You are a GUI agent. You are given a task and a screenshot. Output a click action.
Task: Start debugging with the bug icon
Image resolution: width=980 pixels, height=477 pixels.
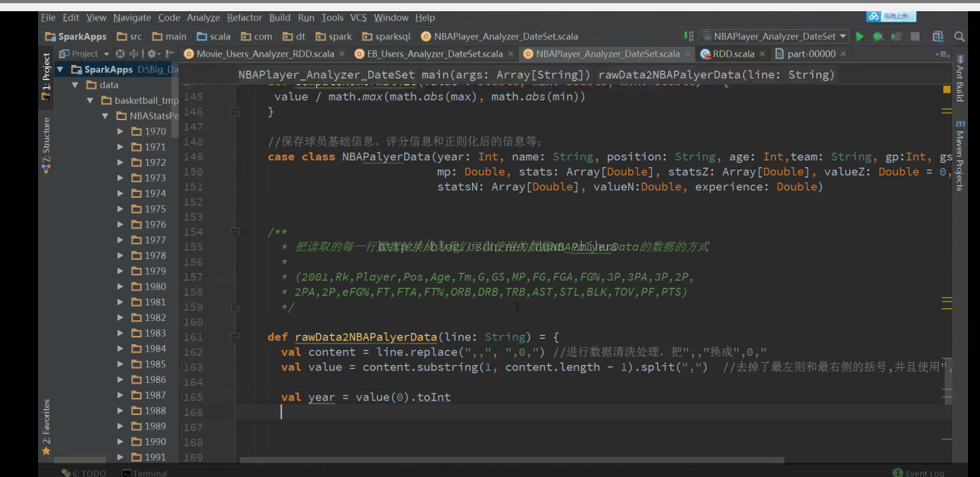point(878,36)
